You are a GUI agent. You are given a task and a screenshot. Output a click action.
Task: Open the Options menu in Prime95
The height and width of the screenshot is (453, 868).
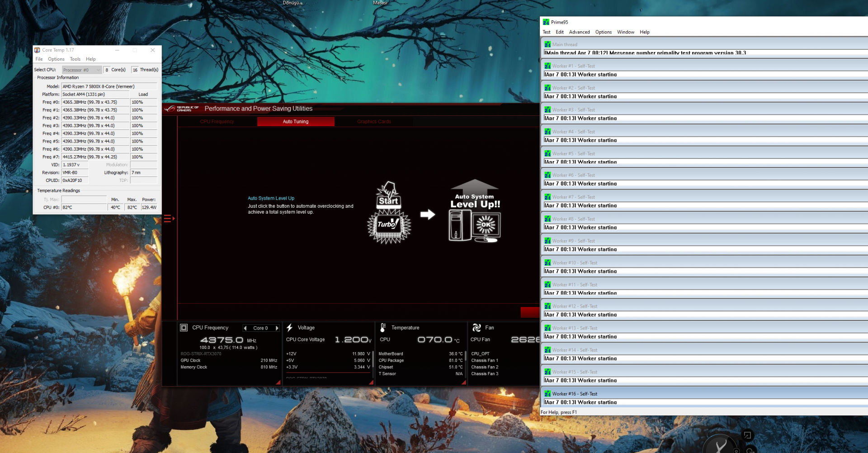pyautogui.click(x=604, y=32)
